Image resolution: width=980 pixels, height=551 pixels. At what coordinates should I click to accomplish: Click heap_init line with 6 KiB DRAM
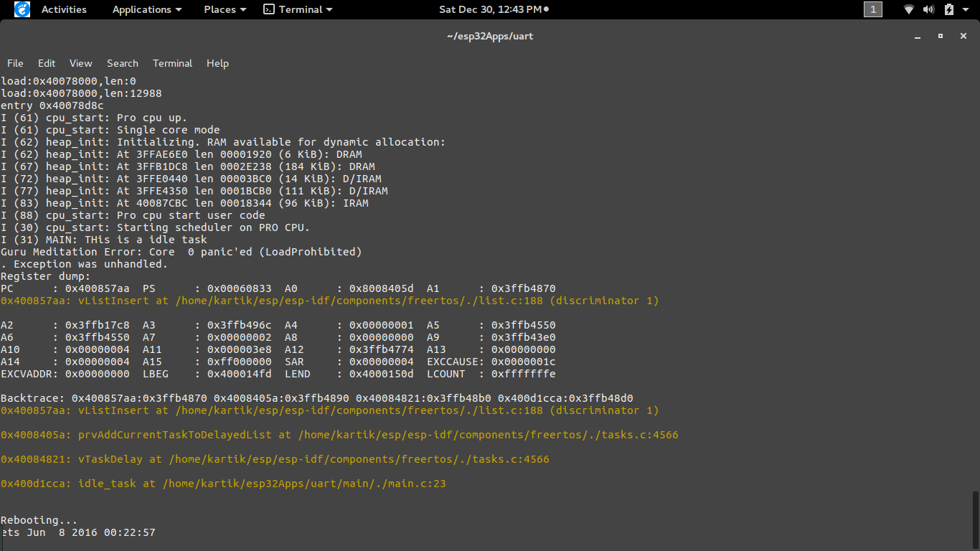(182, 154)
